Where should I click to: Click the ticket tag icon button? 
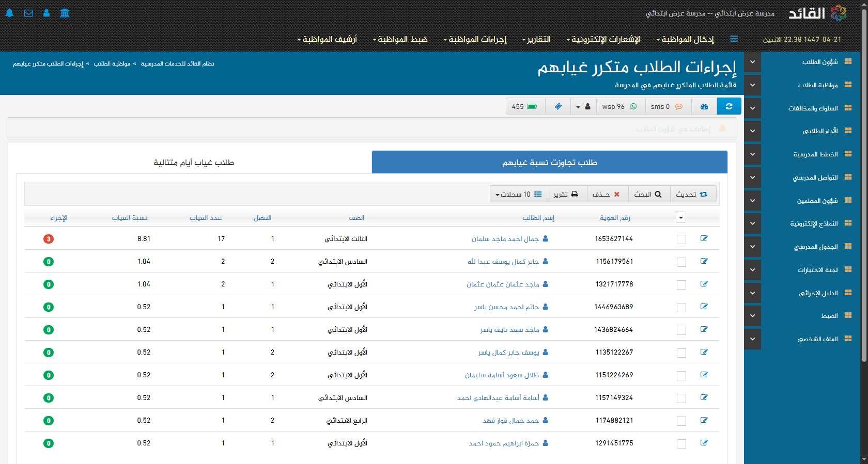(558, 106)
